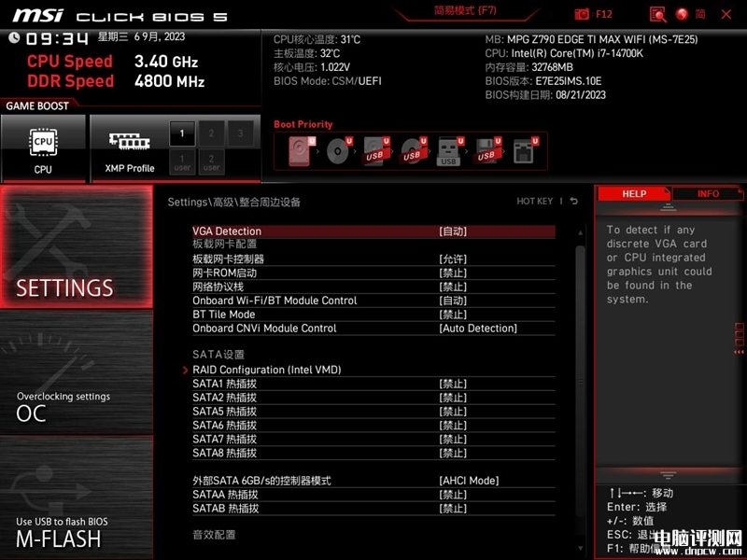
Task: Click the BIOS版本 E7E25IMS.10E text
Action: tap(543, 81)
